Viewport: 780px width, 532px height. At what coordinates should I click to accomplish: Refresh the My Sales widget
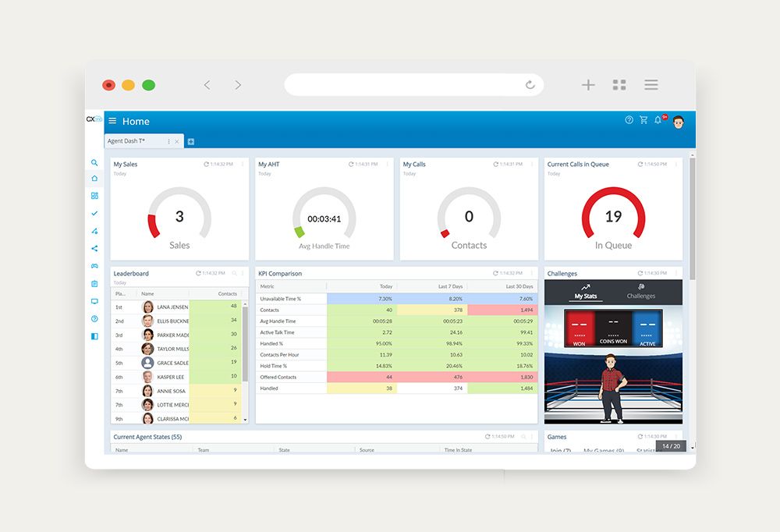click(207, 165)
